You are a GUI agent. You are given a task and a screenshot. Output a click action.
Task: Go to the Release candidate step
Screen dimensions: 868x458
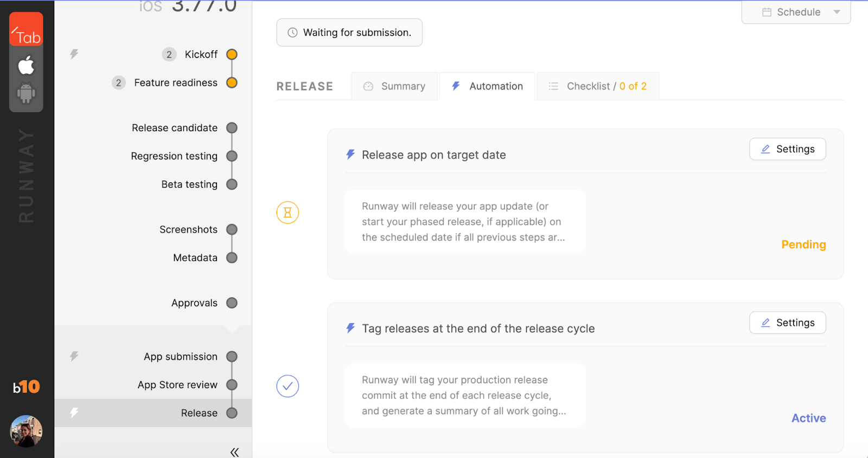(175, 128)
